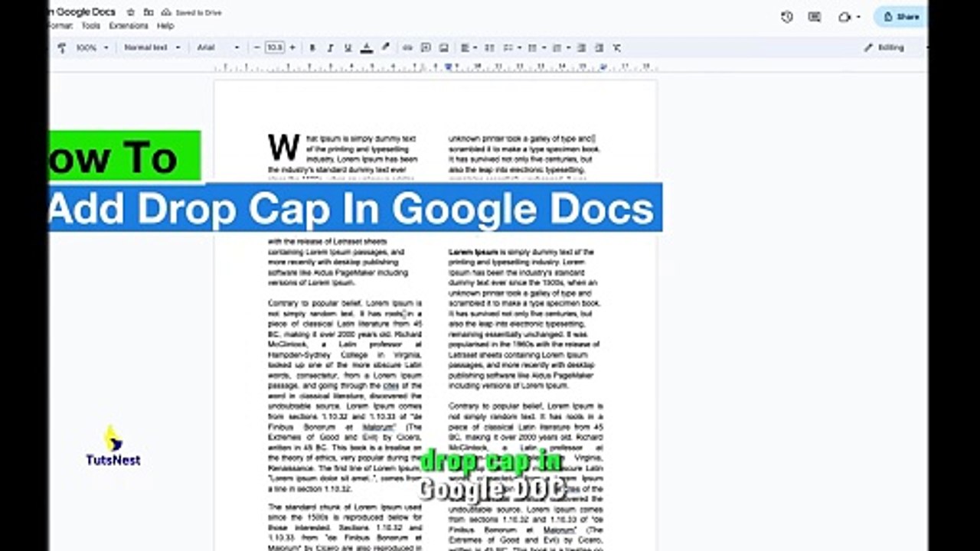Click the Clear formatting icon
The image size is (980, 551).
(617, 47)
